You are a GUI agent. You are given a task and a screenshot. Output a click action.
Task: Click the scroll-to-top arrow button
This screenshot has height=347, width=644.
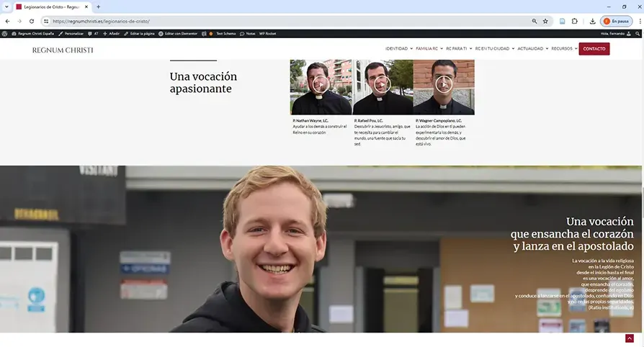(x=629, y=338)
